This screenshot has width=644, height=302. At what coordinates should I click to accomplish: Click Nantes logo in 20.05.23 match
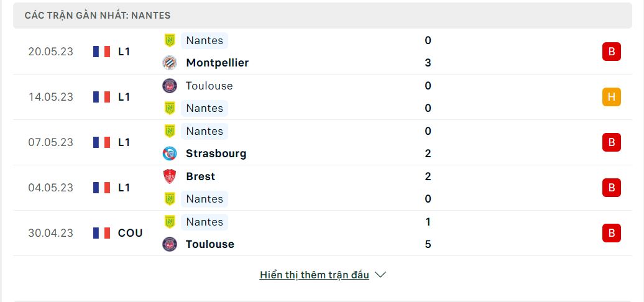[x=170, y=40]
